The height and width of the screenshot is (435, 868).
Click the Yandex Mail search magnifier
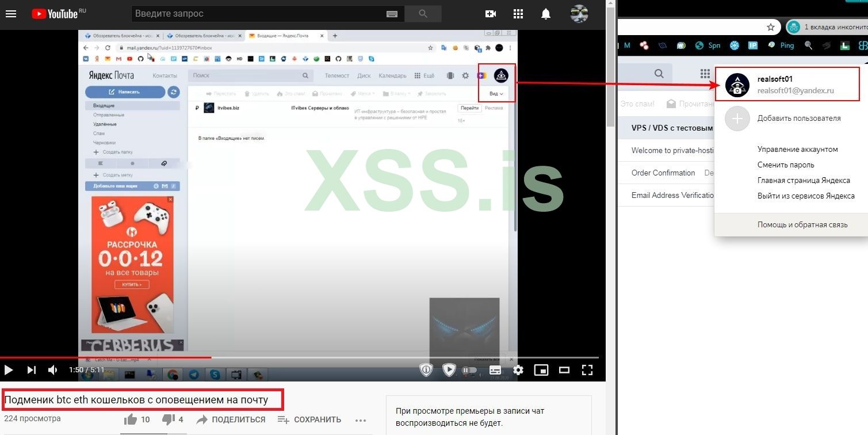[x=659, y=74]
